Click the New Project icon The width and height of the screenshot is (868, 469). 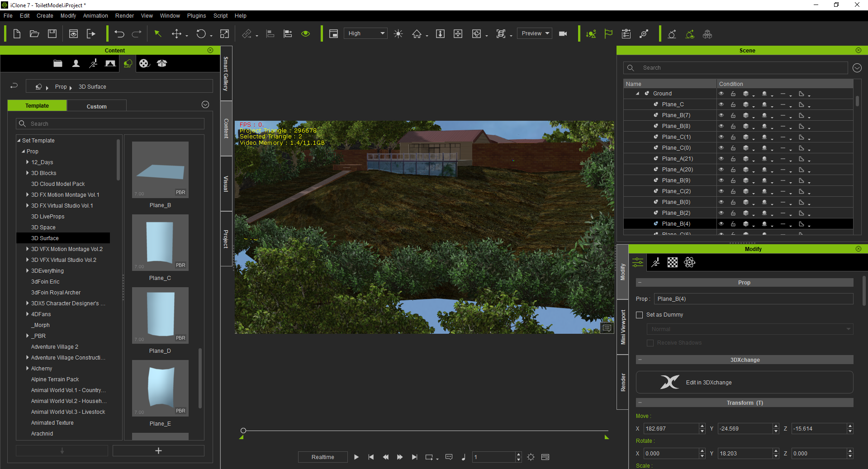click(x=17, y=34)
